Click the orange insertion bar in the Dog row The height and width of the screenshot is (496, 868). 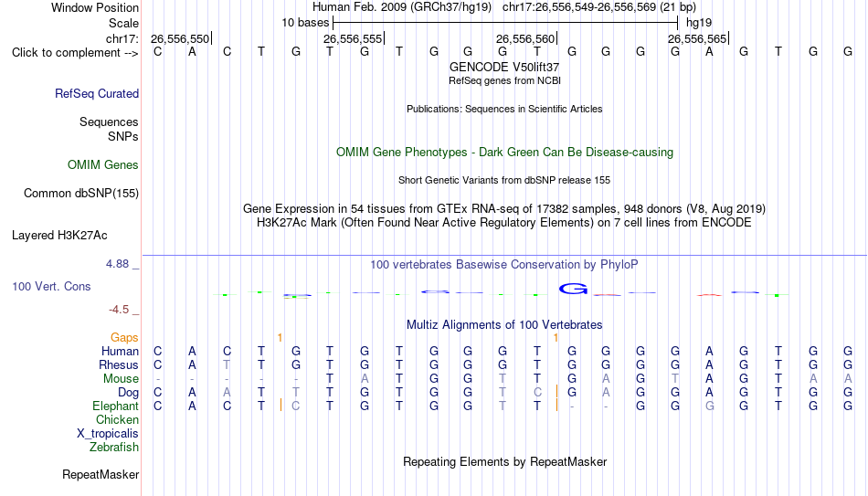click(556, 391)
